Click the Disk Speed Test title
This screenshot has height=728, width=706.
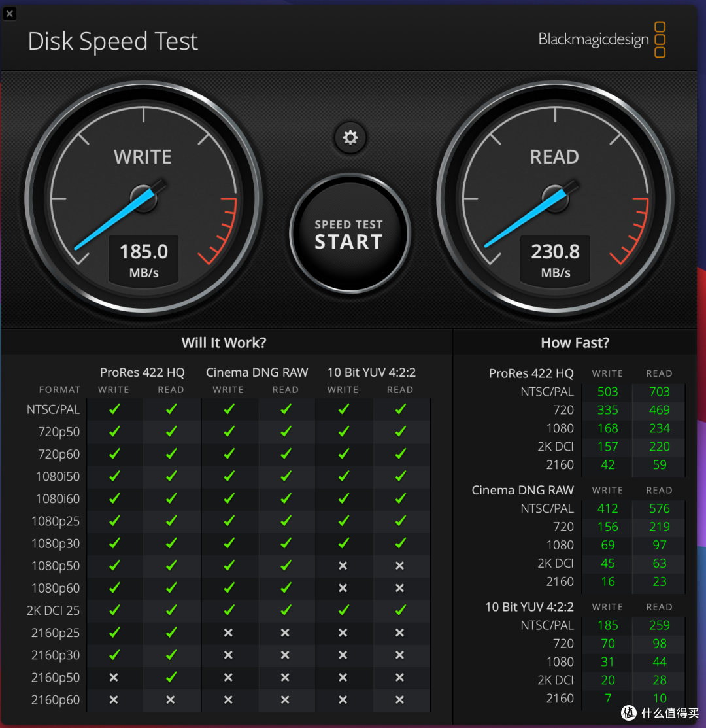[x=112, y=41]
